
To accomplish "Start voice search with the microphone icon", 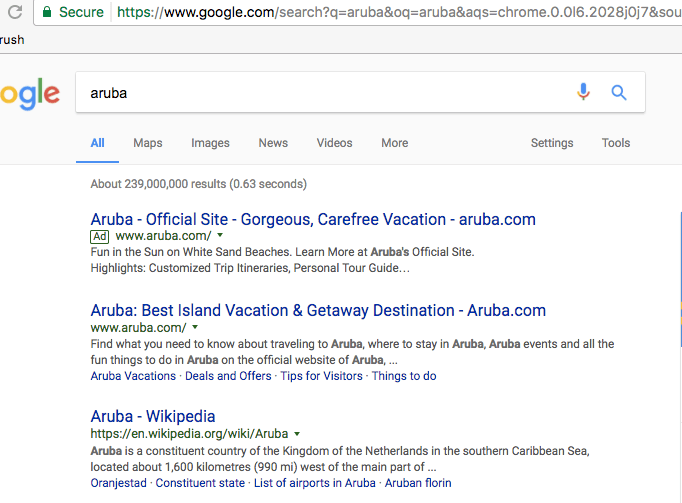I will (583, 92).
